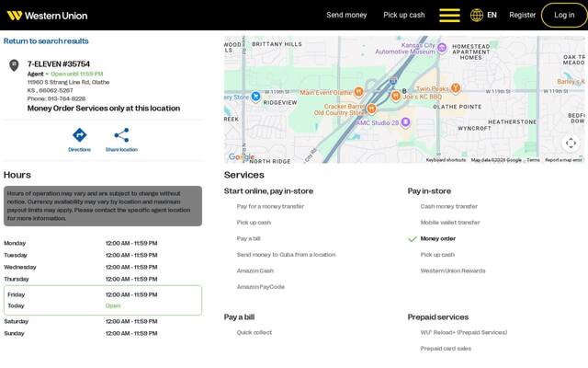Click the Friday hours row
This screenshot has width=588, height=368.
tap(103, 294)
